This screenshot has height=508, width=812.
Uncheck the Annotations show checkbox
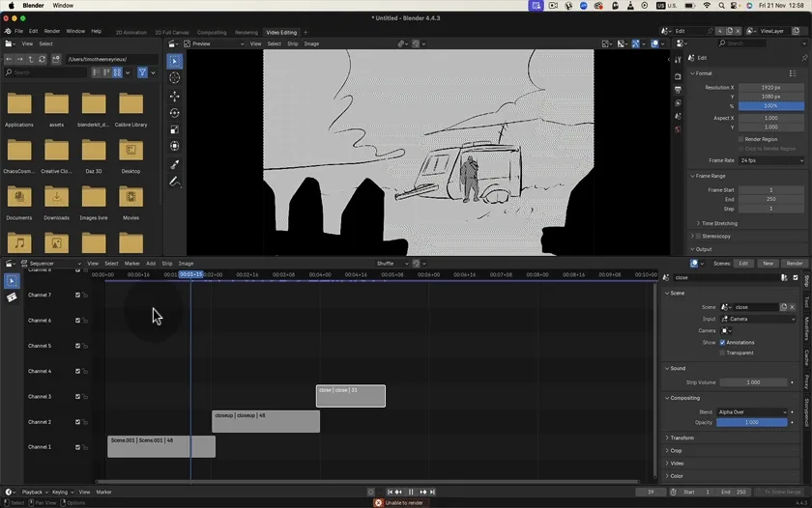click(x=723, y=342)
